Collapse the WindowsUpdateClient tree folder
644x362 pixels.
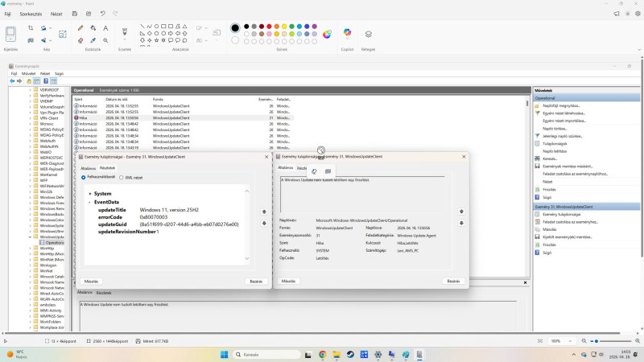coord(30,237)
